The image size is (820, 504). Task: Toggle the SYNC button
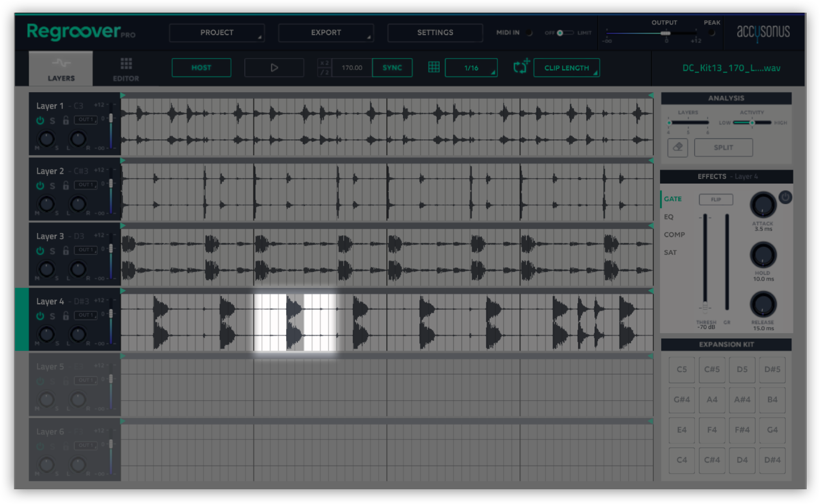click(x=392, y=68)
